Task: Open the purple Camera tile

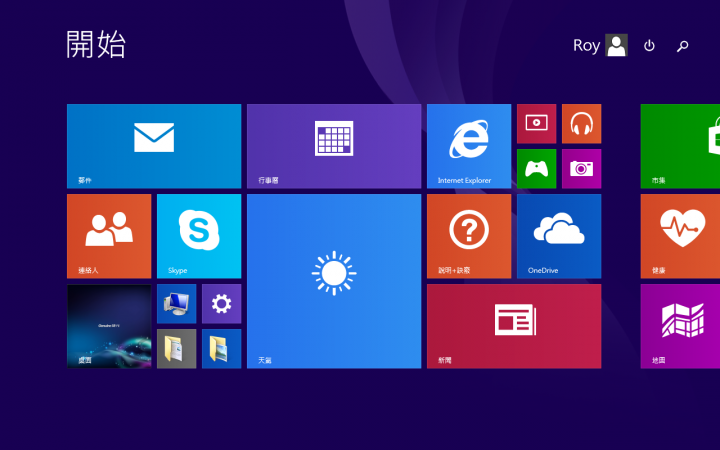Action: [581, 168]
